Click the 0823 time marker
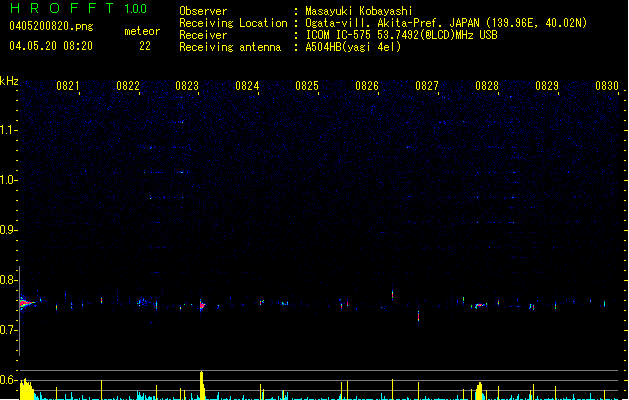The width and height of the screenshot is (629, 400). [187, 86]
